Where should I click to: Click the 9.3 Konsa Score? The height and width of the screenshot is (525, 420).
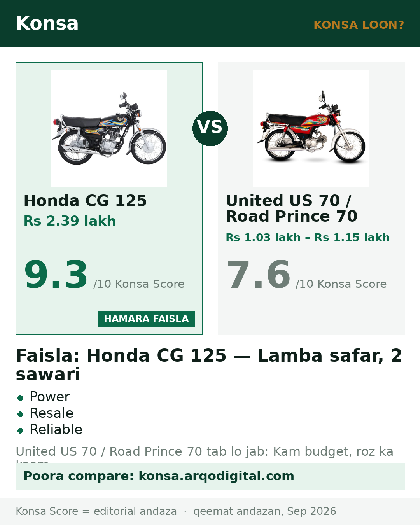click(x=56, y=275)
